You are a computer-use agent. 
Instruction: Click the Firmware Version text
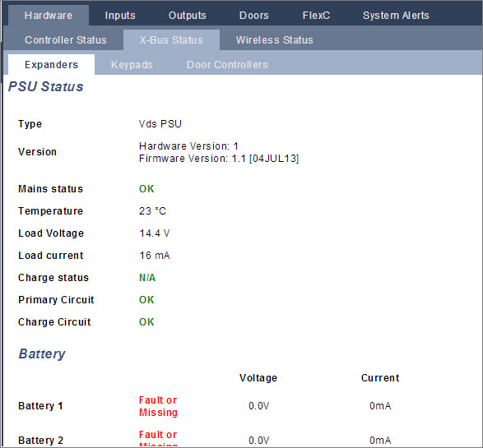point(219,159)
